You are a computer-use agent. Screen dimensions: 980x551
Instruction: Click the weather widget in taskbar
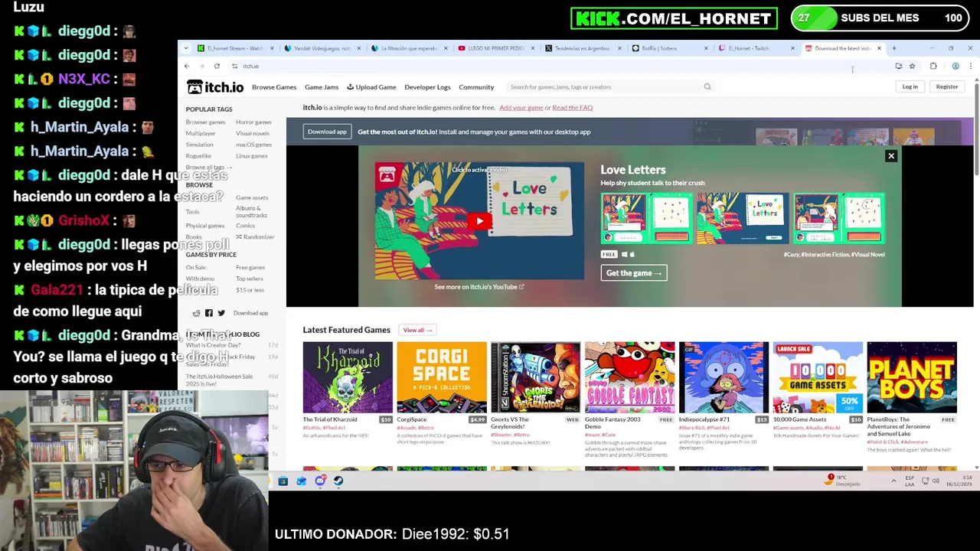click(844, 481)
